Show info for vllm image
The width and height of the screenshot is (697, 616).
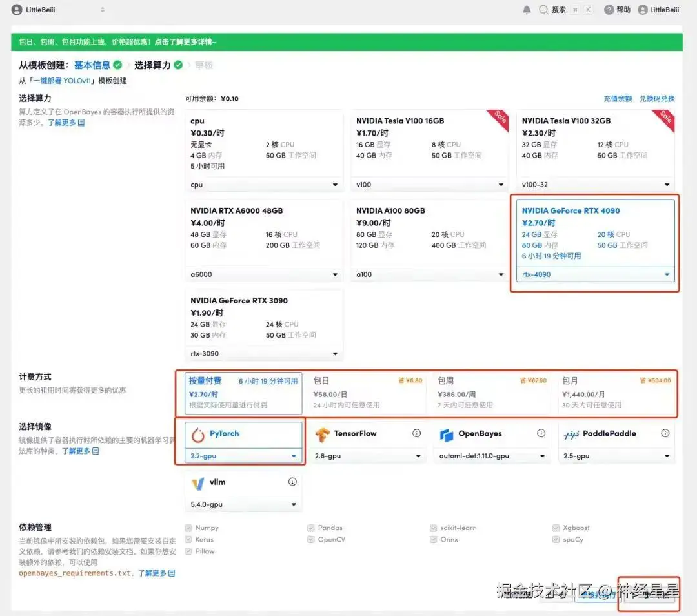click(292, 482)
